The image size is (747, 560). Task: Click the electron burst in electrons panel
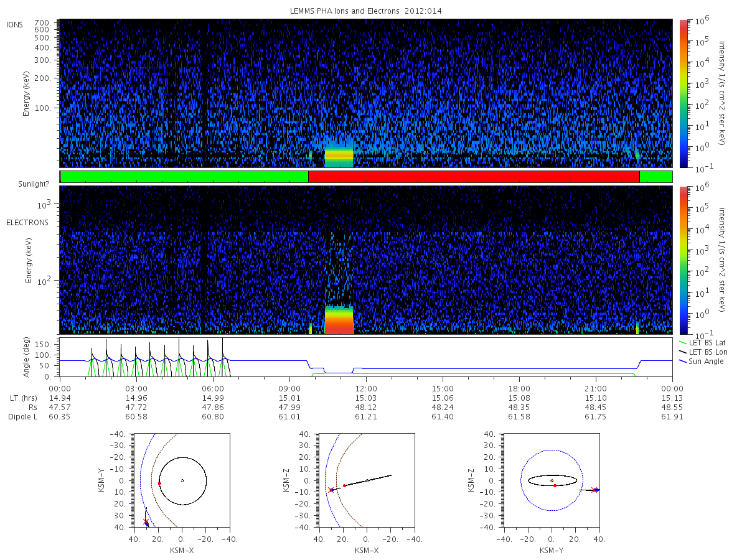pos(339,319)
